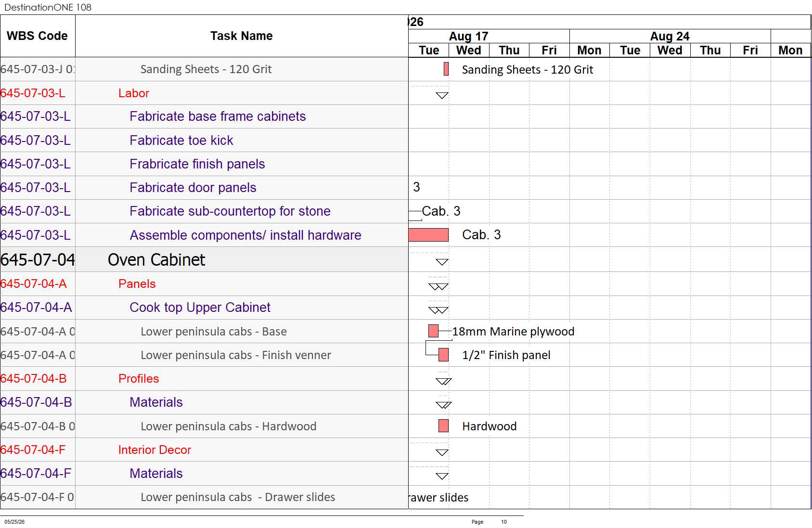Select the WBS code cell in the Sanding Sheets row
The height and width of the screenshot is (528, 812).
[x=38, y=69]
